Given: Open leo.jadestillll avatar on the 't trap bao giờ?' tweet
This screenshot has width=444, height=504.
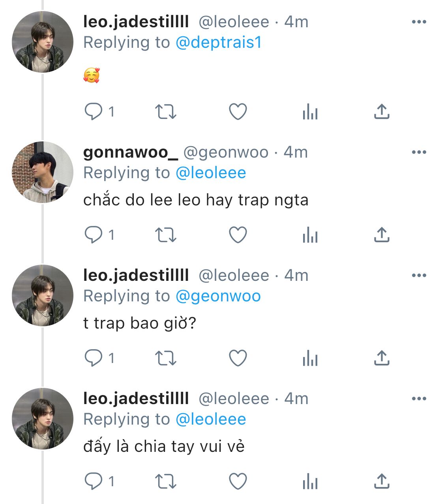Looking at the screenshot, I should [x=43, y=295].
